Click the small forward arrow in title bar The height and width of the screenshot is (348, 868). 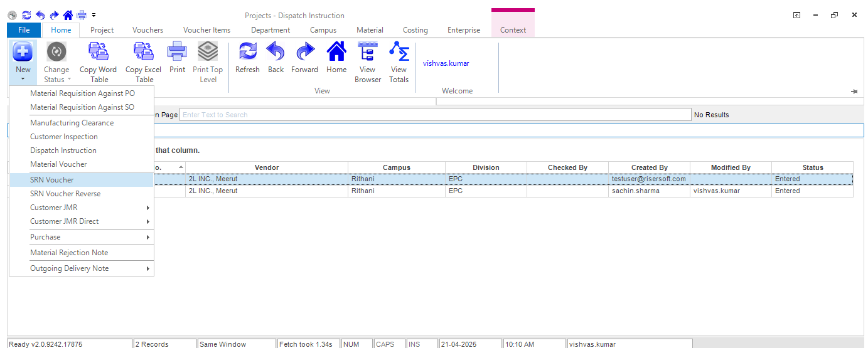(54, 15)
